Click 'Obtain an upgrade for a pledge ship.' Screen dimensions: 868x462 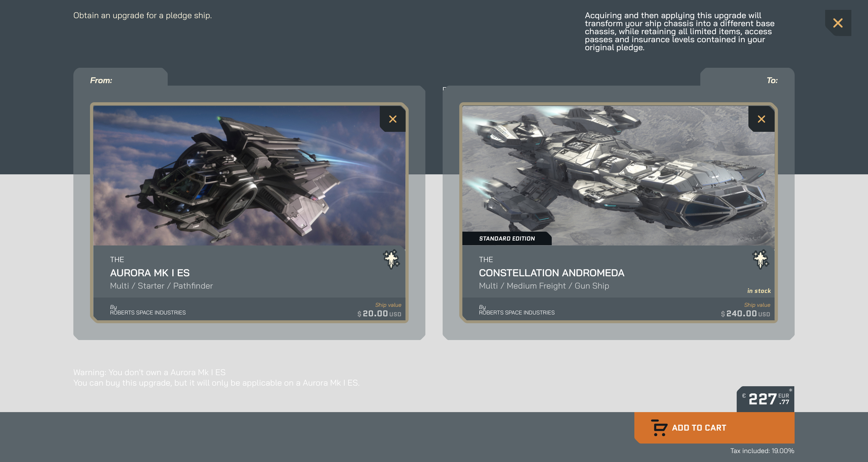(x=142, y=15)
